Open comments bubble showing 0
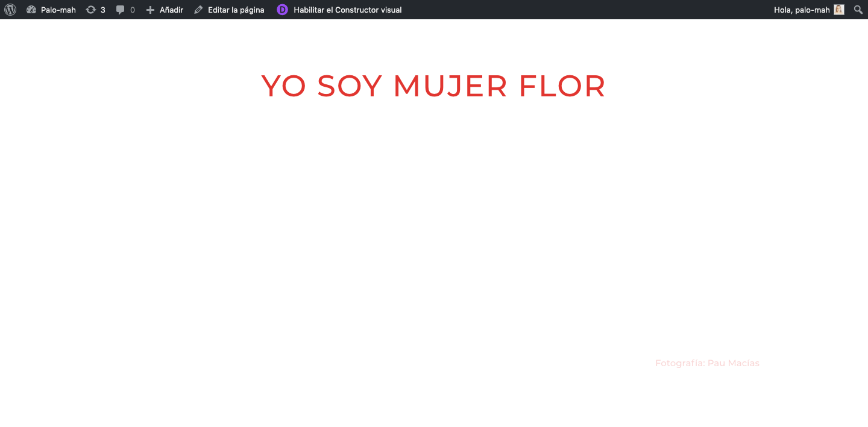Image resolution: width=868 pixels, height=427 pixels. (125, 10)
